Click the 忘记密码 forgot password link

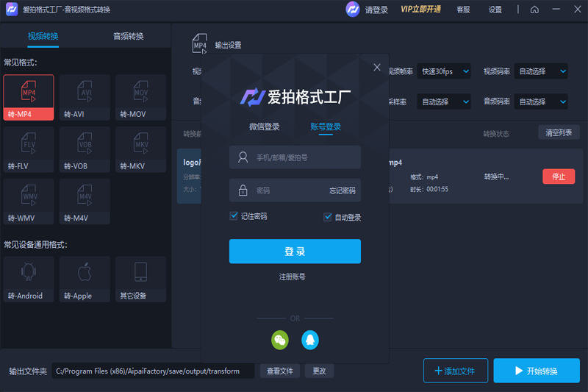343,190
